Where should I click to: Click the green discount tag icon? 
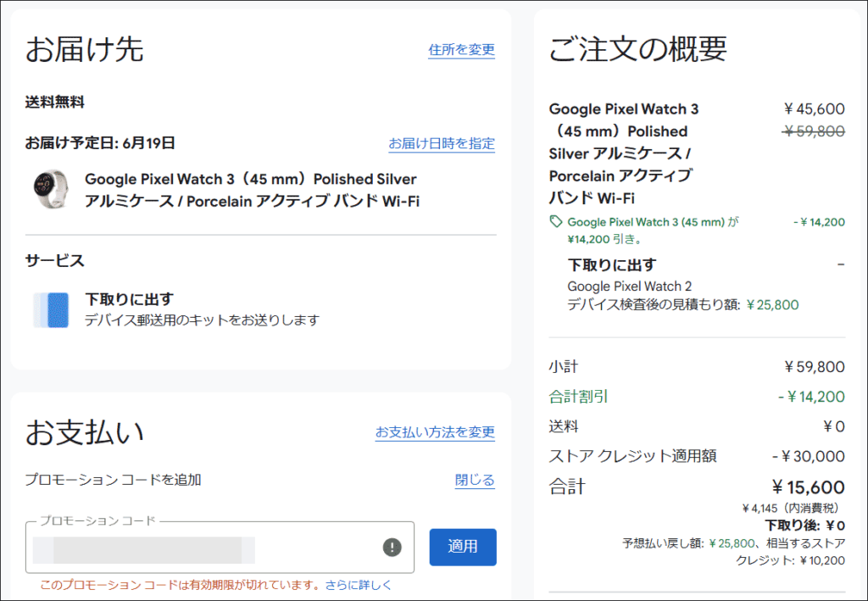[555, 221]
